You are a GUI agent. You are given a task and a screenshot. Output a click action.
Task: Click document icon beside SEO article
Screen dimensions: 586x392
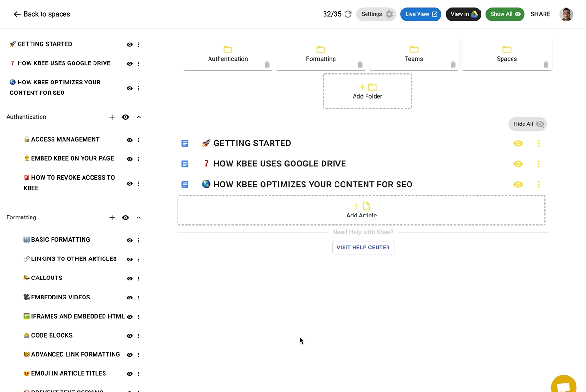[x=185, y=185]
